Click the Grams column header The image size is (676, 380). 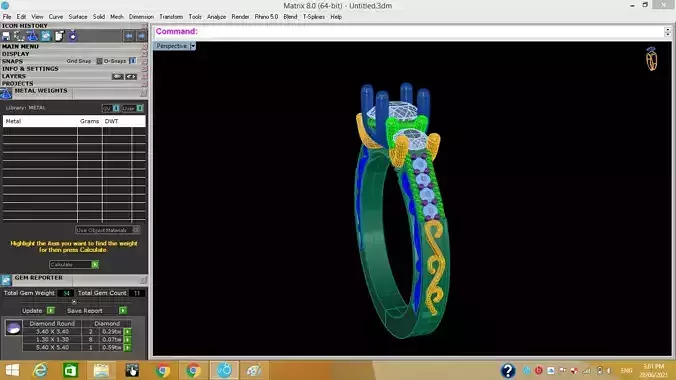point(89,121)
